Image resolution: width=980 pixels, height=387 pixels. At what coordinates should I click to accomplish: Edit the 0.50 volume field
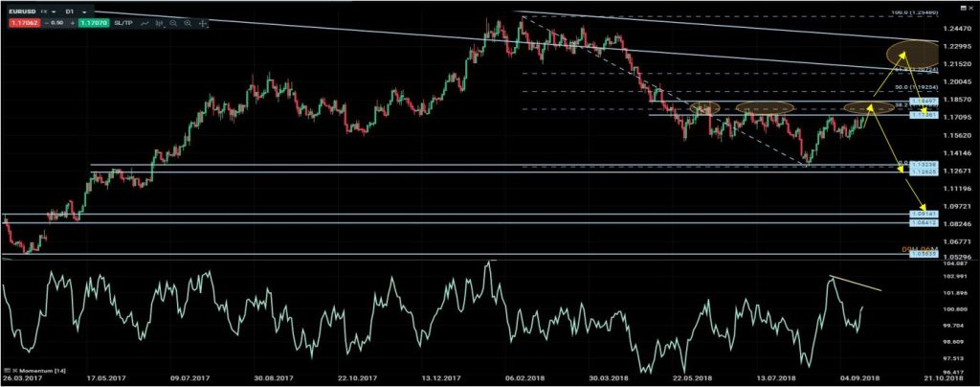(x=57, y=23)
